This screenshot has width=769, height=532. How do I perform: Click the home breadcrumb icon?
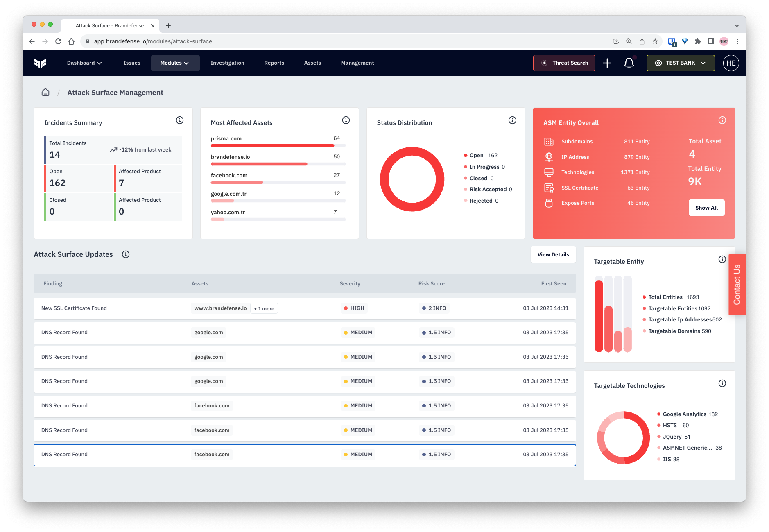[45, 92]
